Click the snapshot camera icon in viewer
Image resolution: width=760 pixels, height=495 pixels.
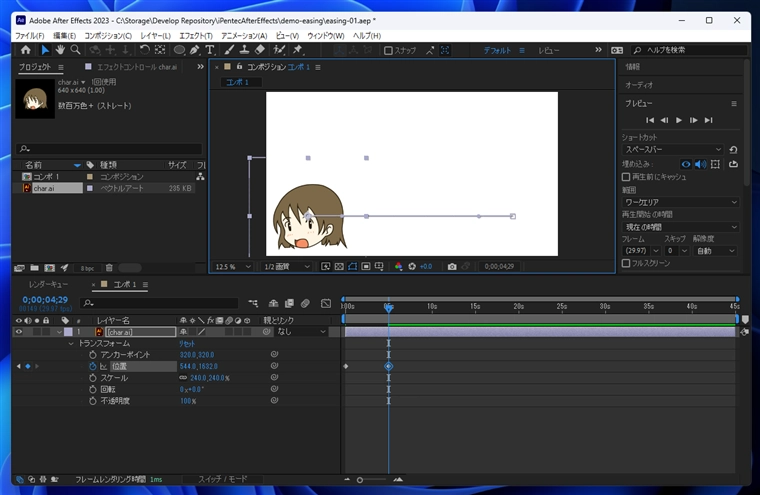pyautogui.click(x=452, y=266)
